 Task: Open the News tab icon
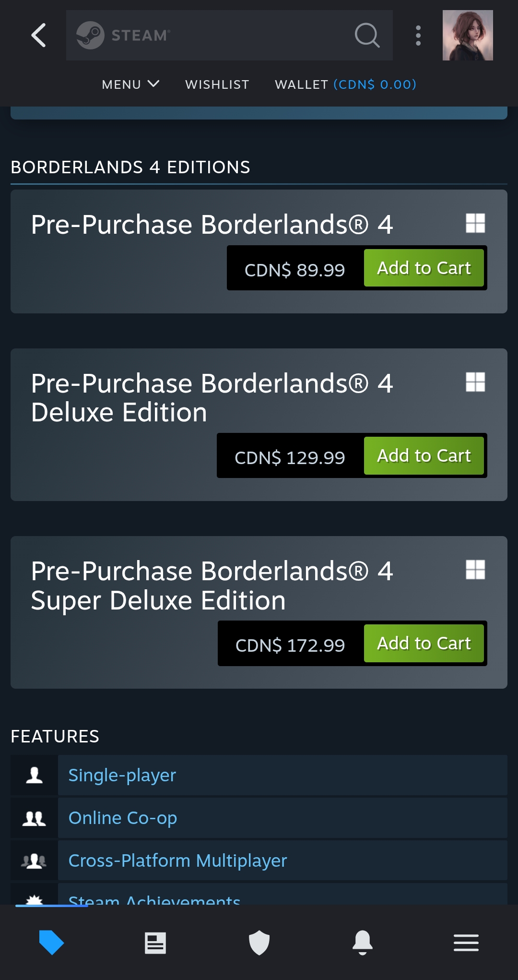(155, 943)
